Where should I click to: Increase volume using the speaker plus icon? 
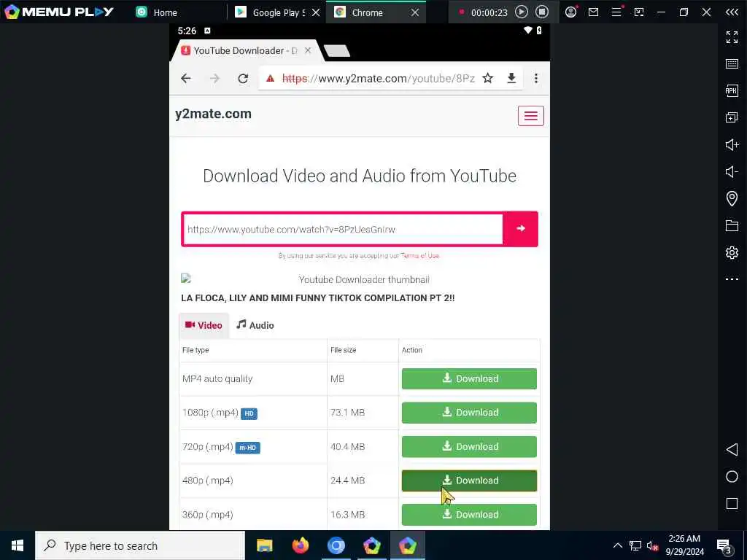pyautogui.click(x=732, y=144)
